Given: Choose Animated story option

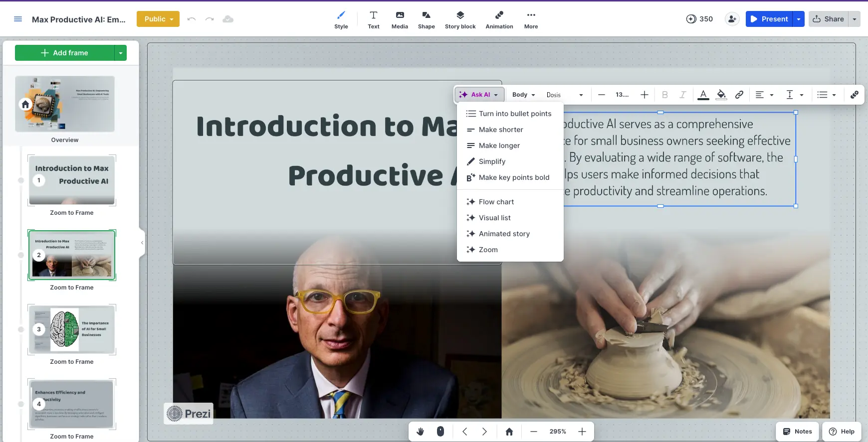Looking at the screenshot, I should click(x=510, y=234).
